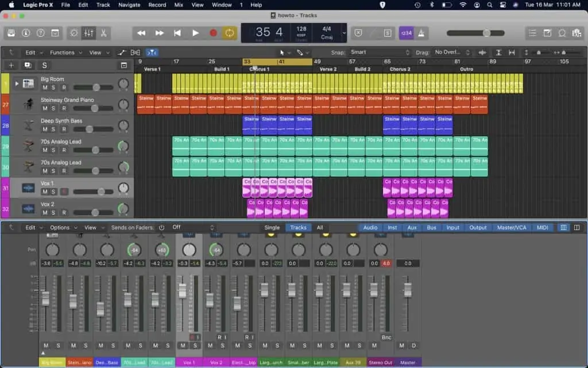Open Editors scissors button
The height and width of the screenshot is (368, 588).
pos(103,33)
